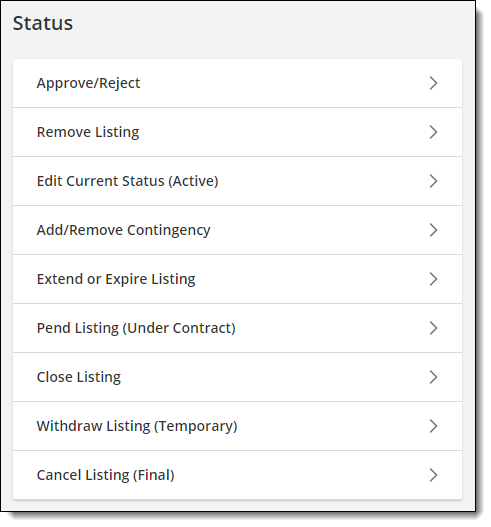Click the arrow icon beside Add/Remove Contingency
491x527 pixels.
[433, 230]
